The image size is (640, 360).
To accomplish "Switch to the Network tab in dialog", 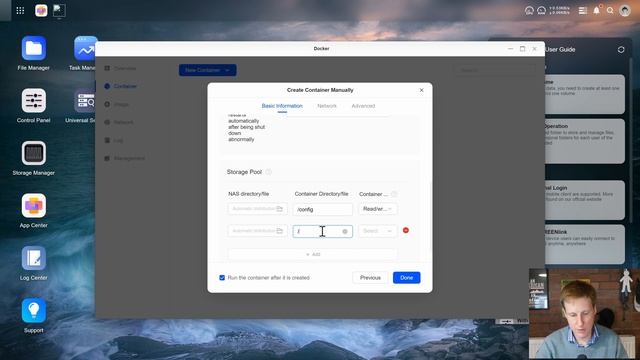I will [x=327, y=106].
